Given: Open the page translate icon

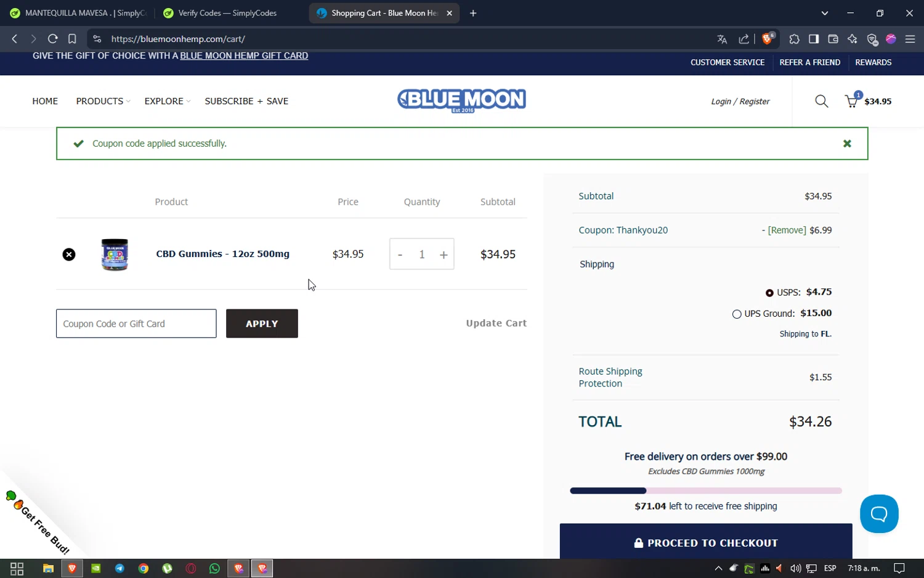Looking at the screenshot, I should (722, 39).
